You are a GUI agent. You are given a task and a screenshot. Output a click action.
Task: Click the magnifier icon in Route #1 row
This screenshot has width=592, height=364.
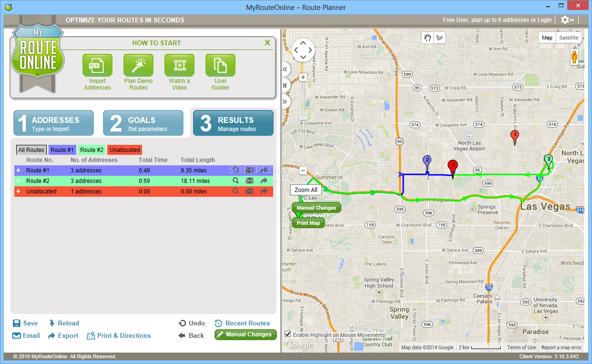pos(235,170)
